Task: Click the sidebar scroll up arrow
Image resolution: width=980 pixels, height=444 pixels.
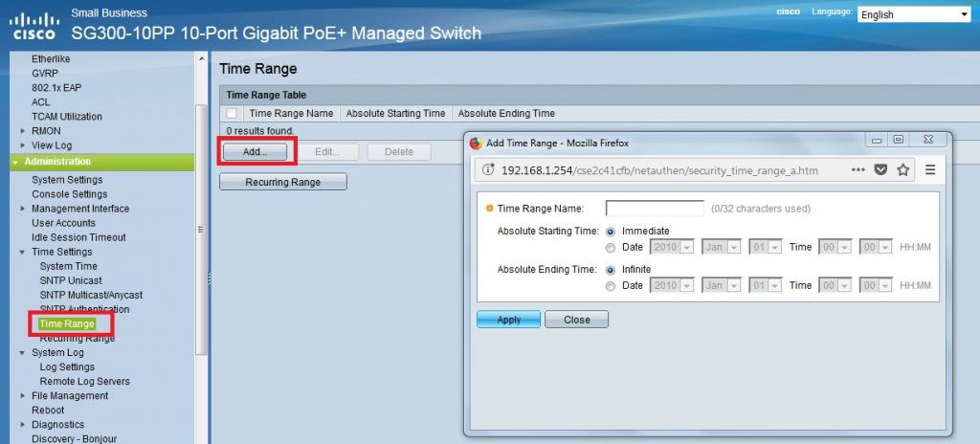Action: (201, 58)
